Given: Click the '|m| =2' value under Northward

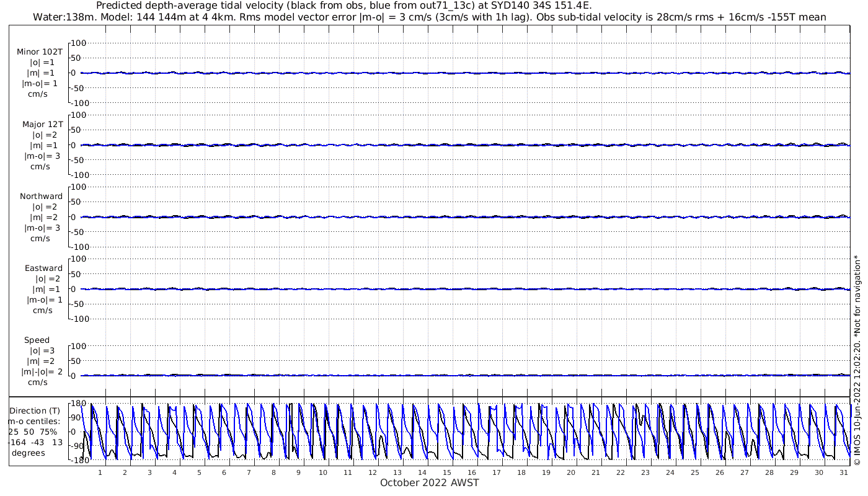Looking at the screenshot, I should [43, 218].
